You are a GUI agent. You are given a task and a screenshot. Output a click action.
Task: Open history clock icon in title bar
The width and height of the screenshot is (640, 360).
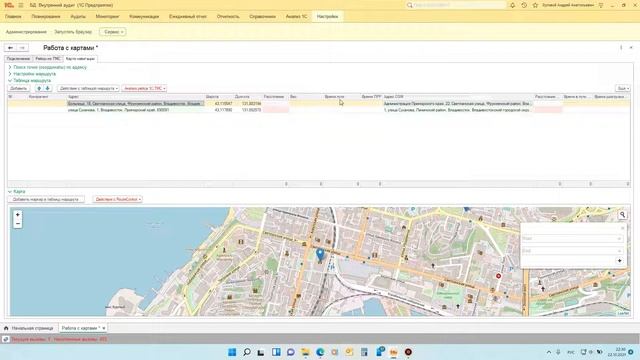[524, 5]
